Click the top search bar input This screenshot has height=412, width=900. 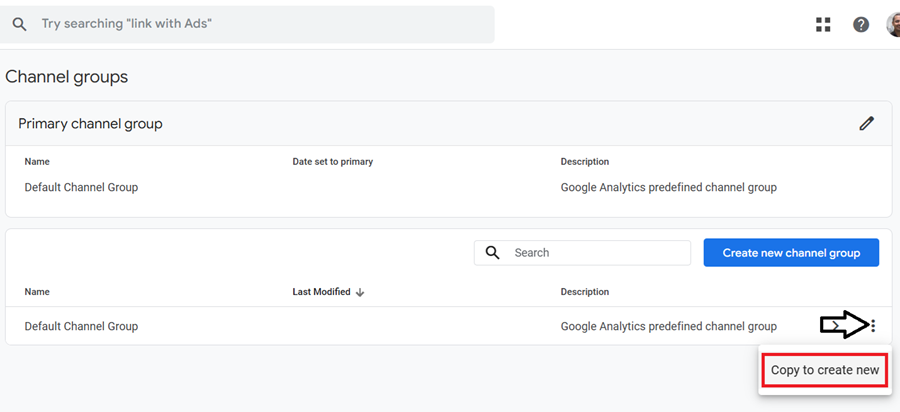tap(260, 24)
